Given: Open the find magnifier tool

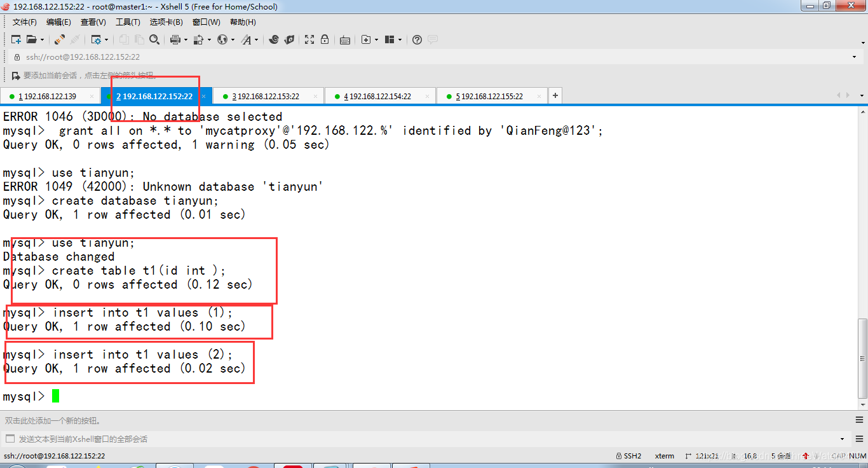Looking at the screenshot, I should pos(154,39).
